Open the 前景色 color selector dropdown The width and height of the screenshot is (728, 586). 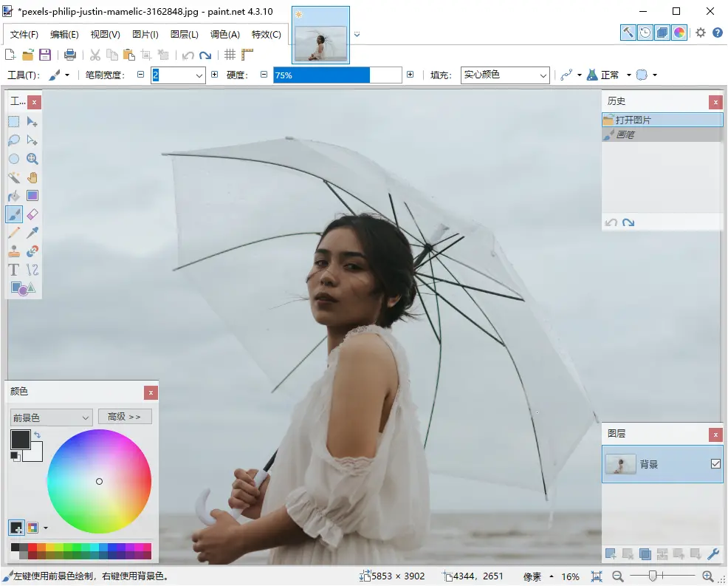(x=86, y=418)
